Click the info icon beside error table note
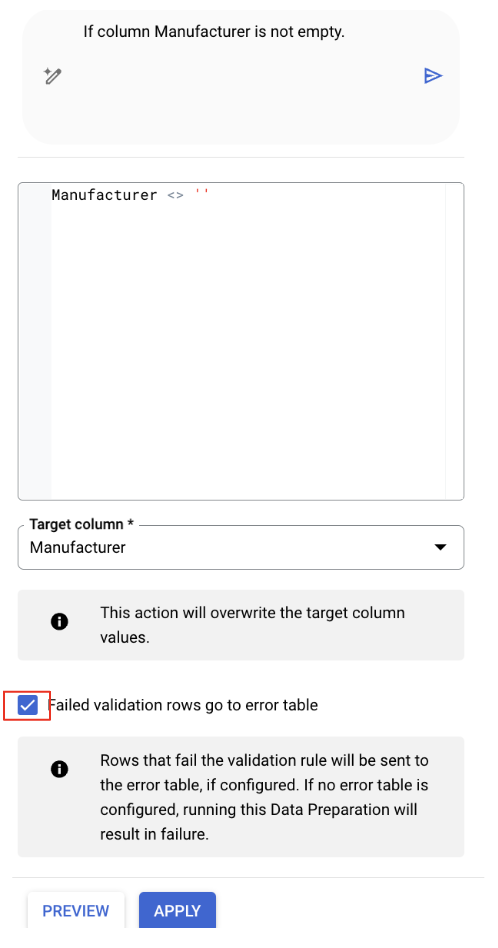The height and width of the screenshot is (948, 498). (59, 769)
